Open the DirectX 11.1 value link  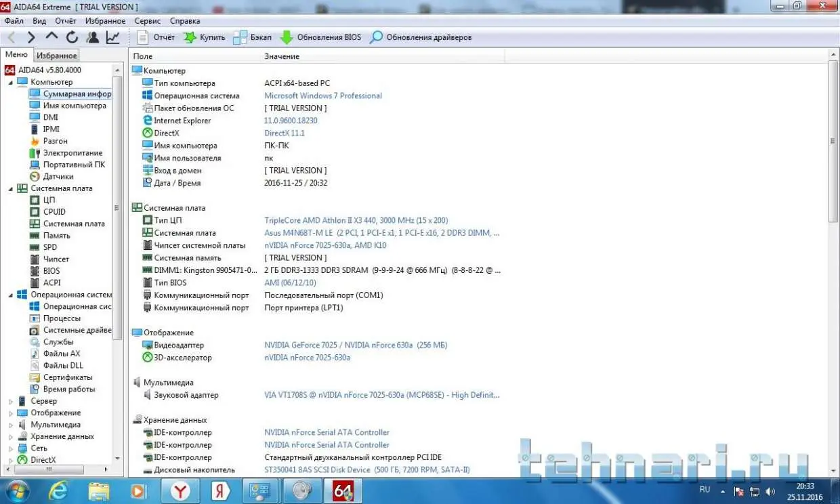[285, 133]
